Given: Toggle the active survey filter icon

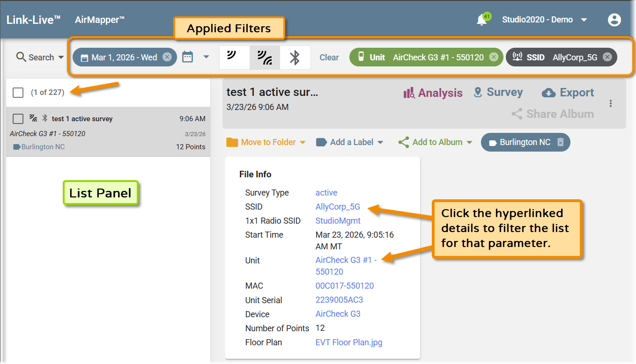Looking at the screenshot, I should click(265, 57).
